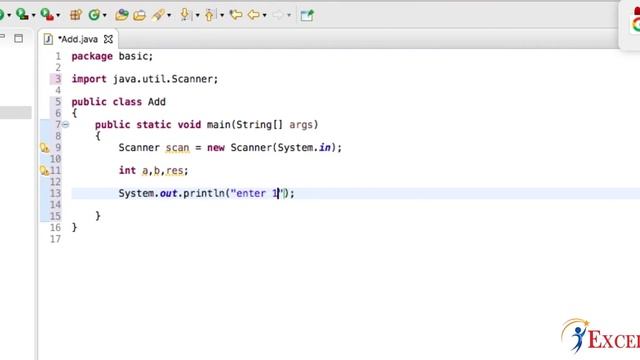
Task: Open the Back navigation history dropdown
Action: 264,16
